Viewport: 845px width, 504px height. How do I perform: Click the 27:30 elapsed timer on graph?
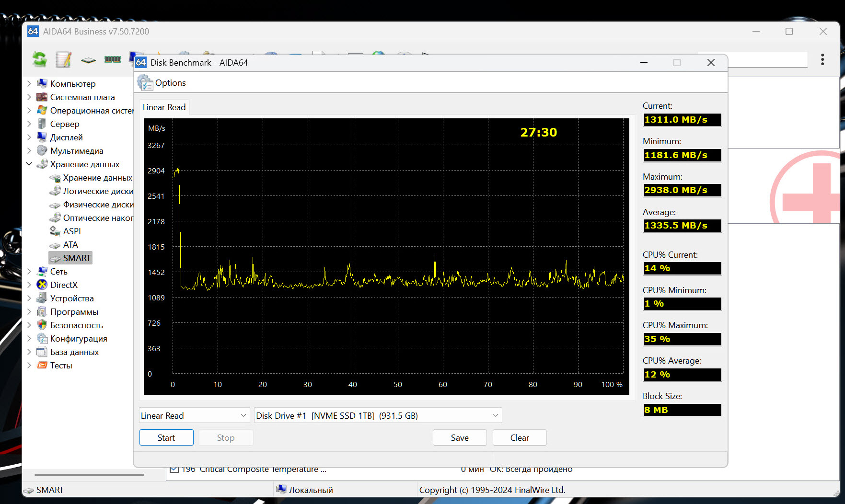[x=539, y=132]
